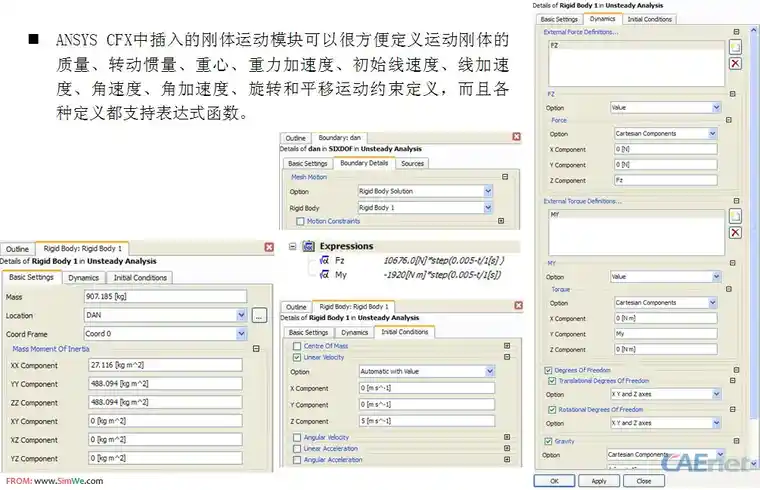
Task: Select MY item in torque definitions list
Action: pos(636,215)
